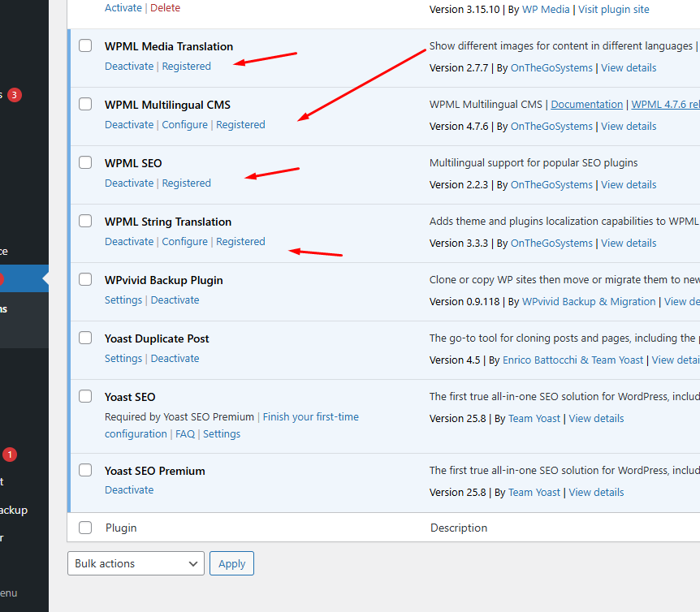Viewport: 700px width, 612px height.
Task: Check the Yoast SEO plugin checkbox
Action: (85, 397)
